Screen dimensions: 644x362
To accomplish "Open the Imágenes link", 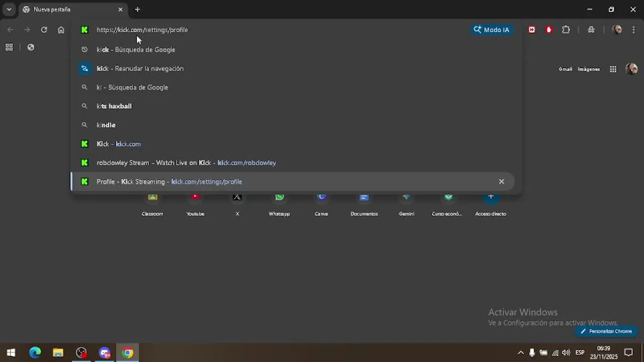I will 589,69.
